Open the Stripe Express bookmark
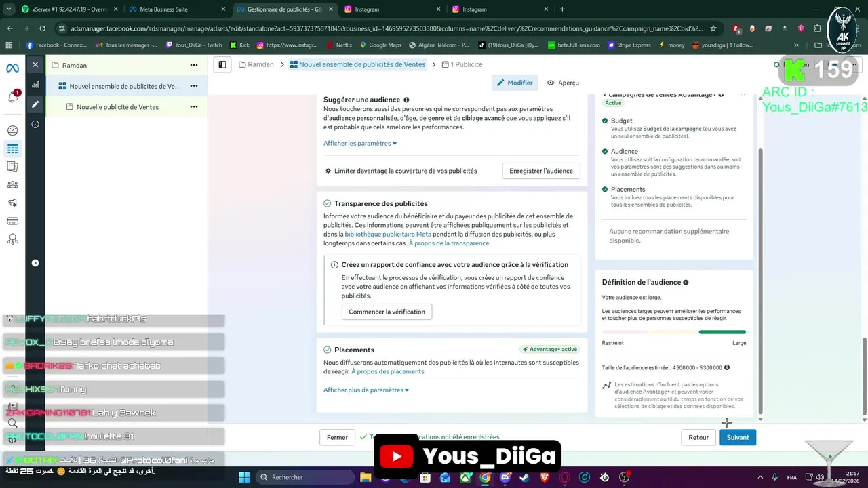The image size is (868, 488). point(629,45)
